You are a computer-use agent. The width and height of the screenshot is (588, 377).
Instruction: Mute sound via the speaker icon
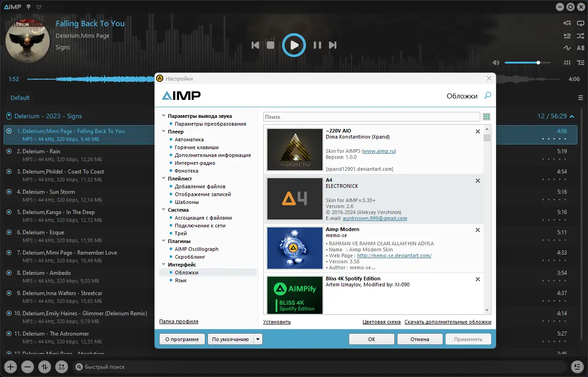[x=496, y=63]
